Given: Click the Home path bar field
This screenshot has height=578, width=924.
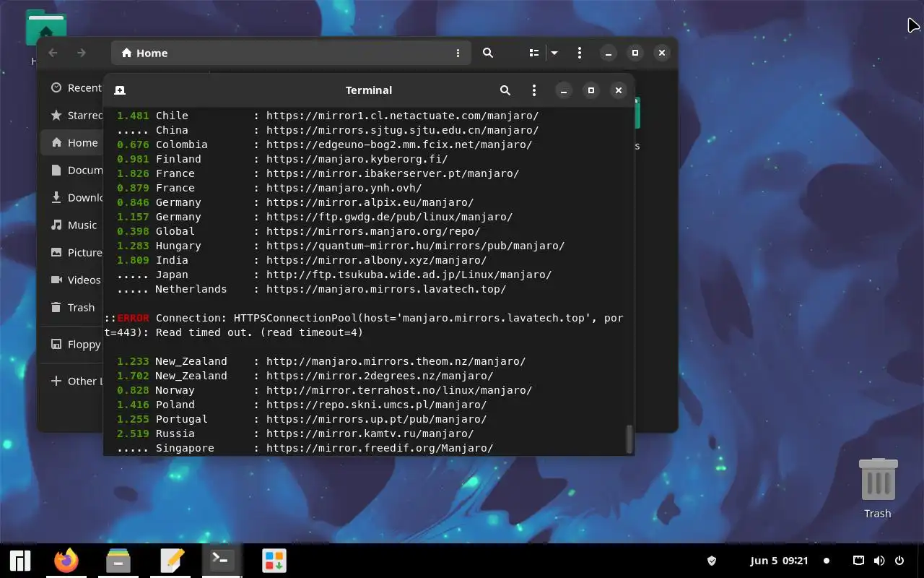Looking at the screenshot, I should (x=291, y=53).
